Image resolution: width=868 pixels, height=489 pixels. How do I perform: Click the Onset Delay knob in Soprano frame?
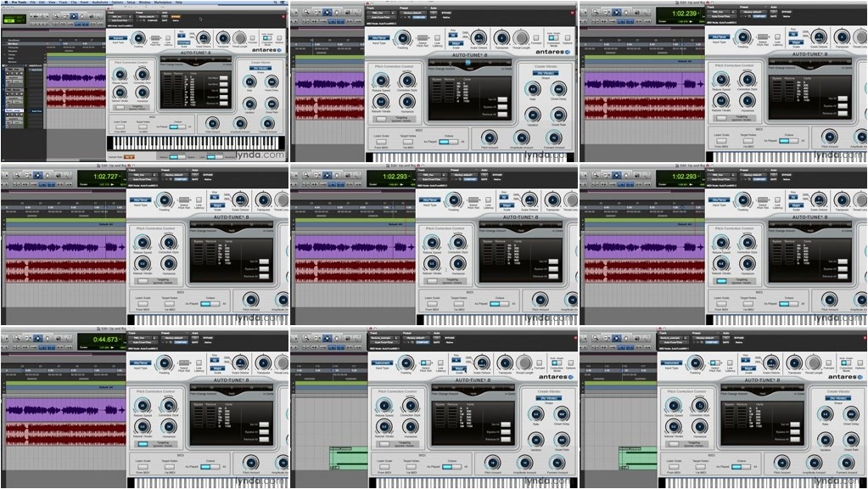pyautogui.click(x=272, y=81)
